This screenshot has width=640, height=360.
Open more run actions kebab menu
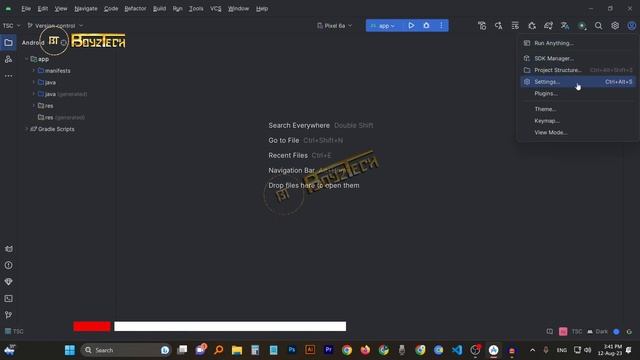[441, 25]
